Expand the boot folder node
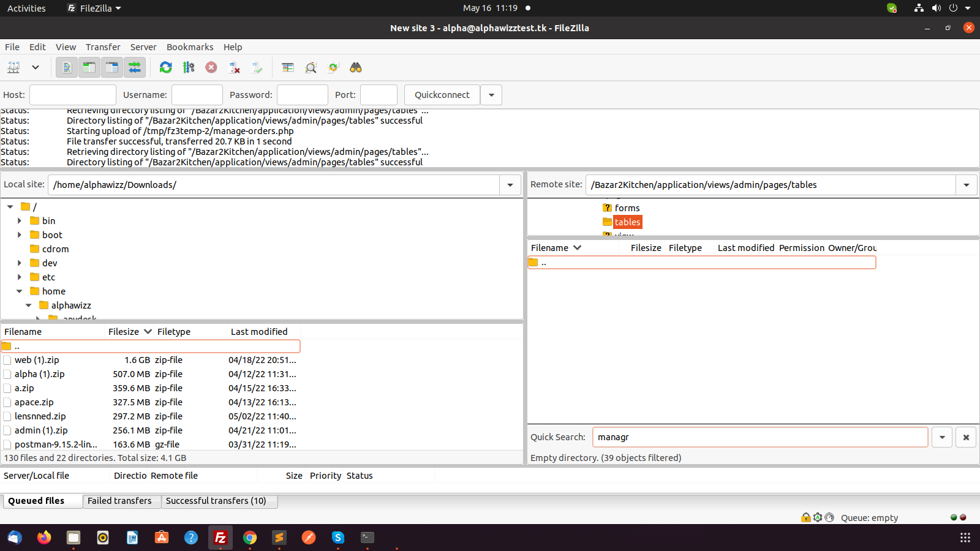 (x=20, y=235)
